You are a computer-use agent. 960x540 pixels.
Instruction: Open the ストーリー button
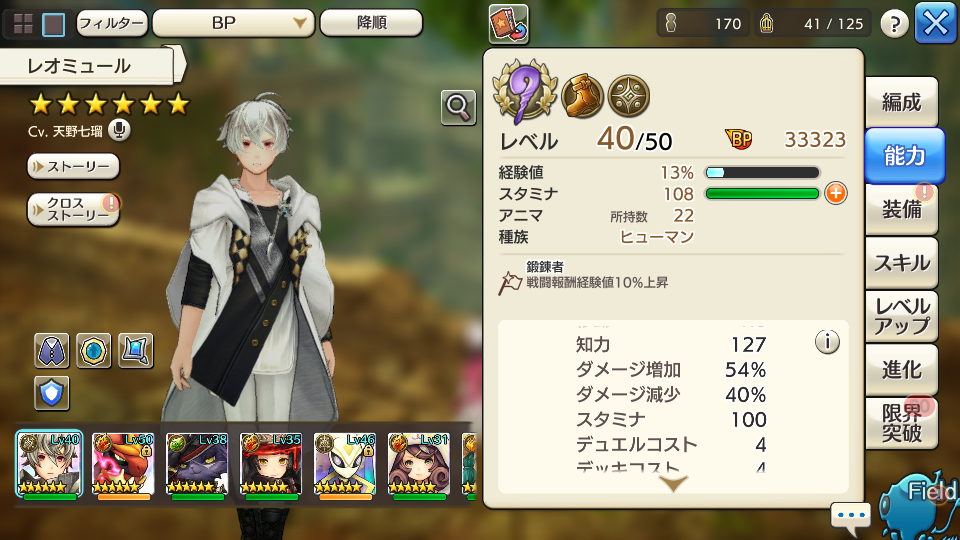(x=73, y=167)
